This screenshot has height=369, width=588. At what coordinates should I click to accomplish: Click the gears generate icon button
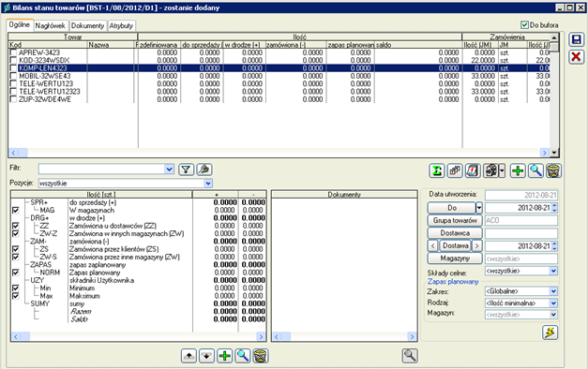[490, 170]
